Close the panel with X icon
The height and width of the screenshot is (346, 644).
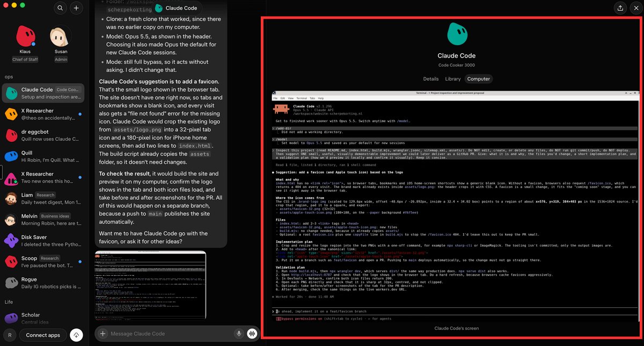[x=636, y=8]
